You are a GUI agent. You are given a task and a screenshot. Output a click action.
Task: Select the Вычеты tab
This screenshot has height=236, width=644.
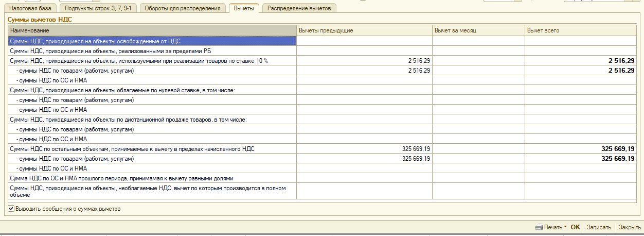pyautogui.click(x=243, y=8)
